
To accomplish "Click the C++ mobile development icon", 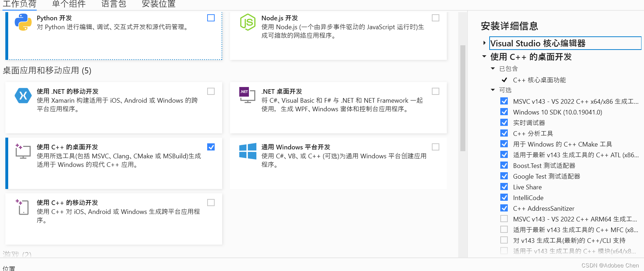I will pyautogui.click(x=22, y=207).
